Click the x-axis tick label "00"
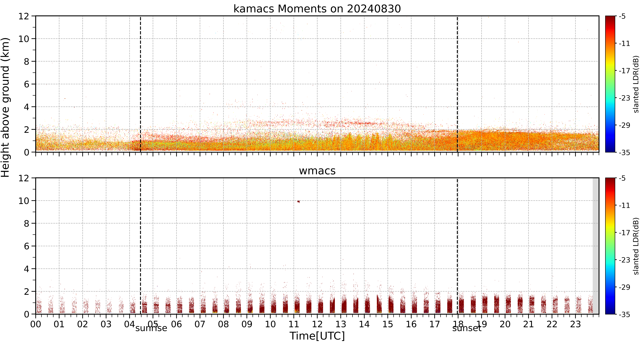Viewport: 644px width, 346px height. coord(36,324)
